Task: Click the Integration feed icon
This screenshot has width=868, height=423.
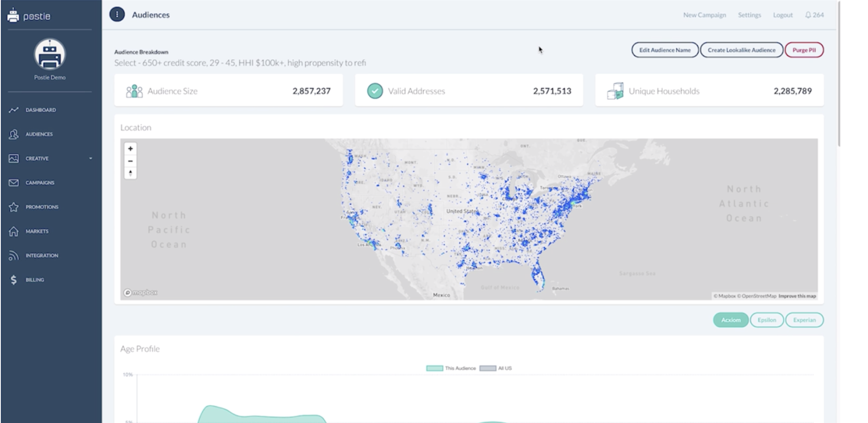Action: (x=14, y=256)
